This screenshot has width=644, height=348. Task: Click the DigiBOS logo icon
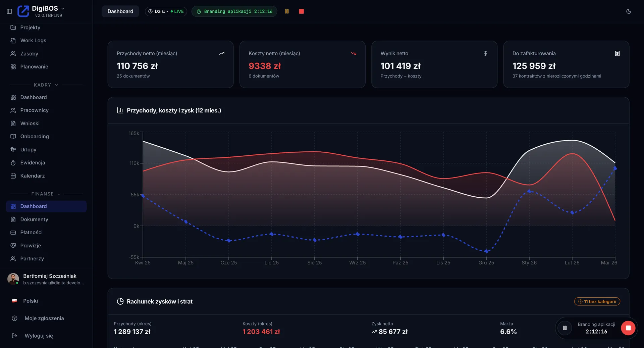pos(23,11)
